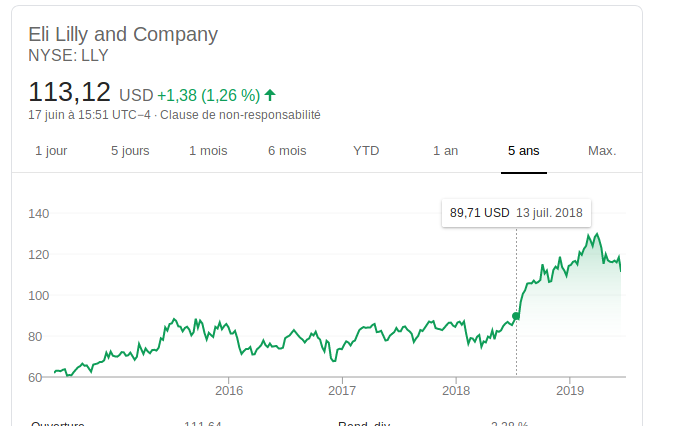
Task: Show the 1 mois chart view
Action: click(x=208, y=151)
